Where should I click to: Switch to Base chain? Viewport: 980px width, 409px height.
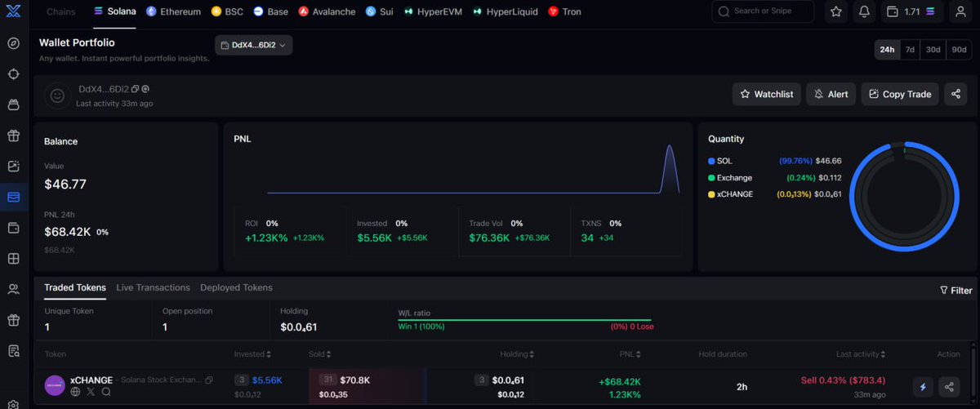pyautogui.click(x=270, y=11)
